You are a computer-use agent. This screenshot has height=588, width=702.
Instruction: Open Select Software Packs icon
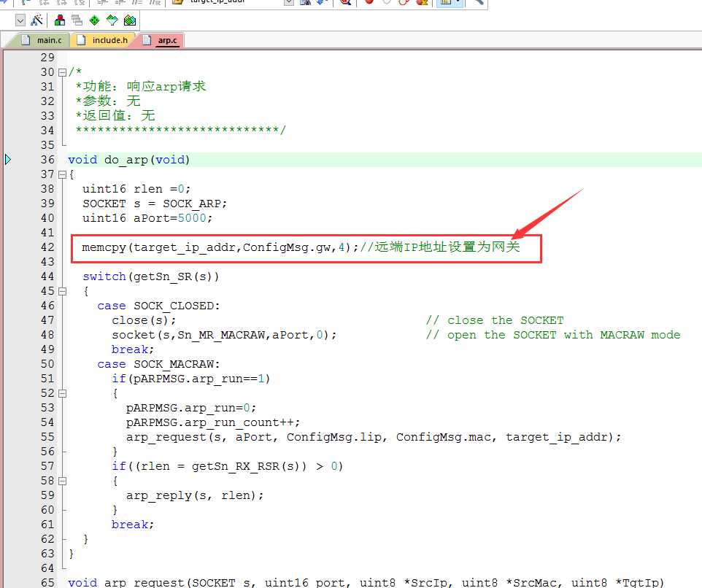[112, 20]
